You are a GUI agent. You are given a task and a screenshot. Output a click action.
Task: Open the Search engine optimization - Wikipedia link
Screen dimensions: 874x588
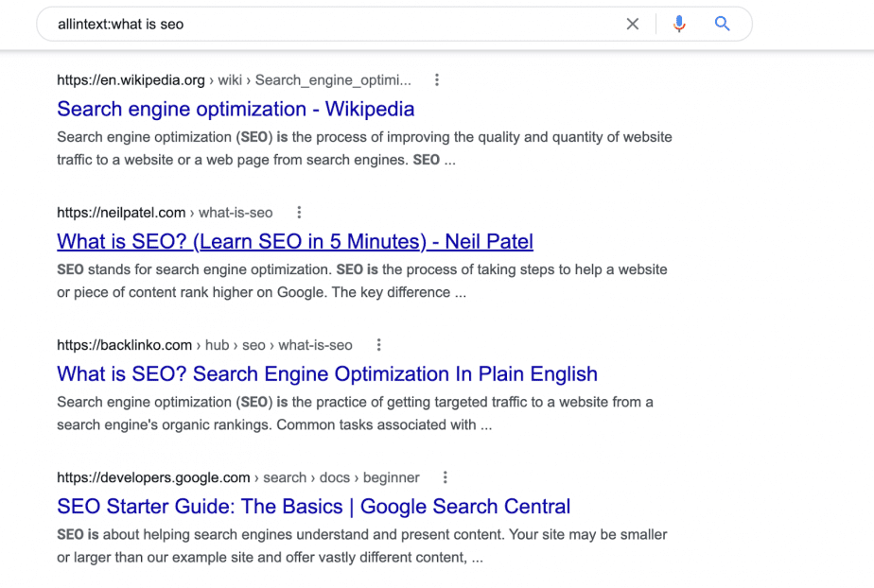coord(236,109)
